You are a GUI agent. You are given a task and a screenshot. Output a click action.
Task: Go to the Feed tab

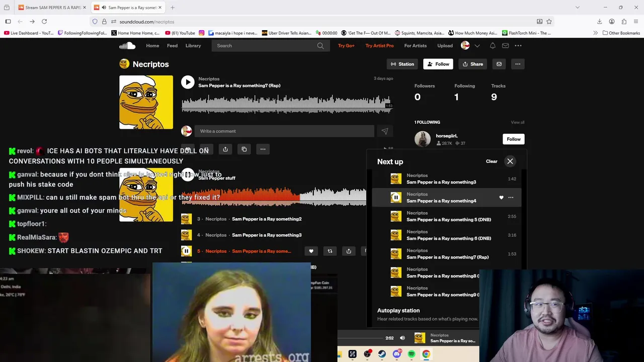tap(172, 46)
